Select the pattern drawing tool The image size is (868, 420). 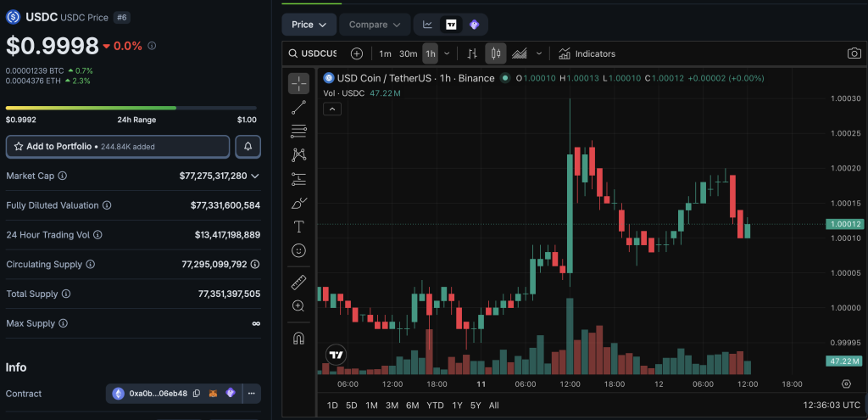298,155
